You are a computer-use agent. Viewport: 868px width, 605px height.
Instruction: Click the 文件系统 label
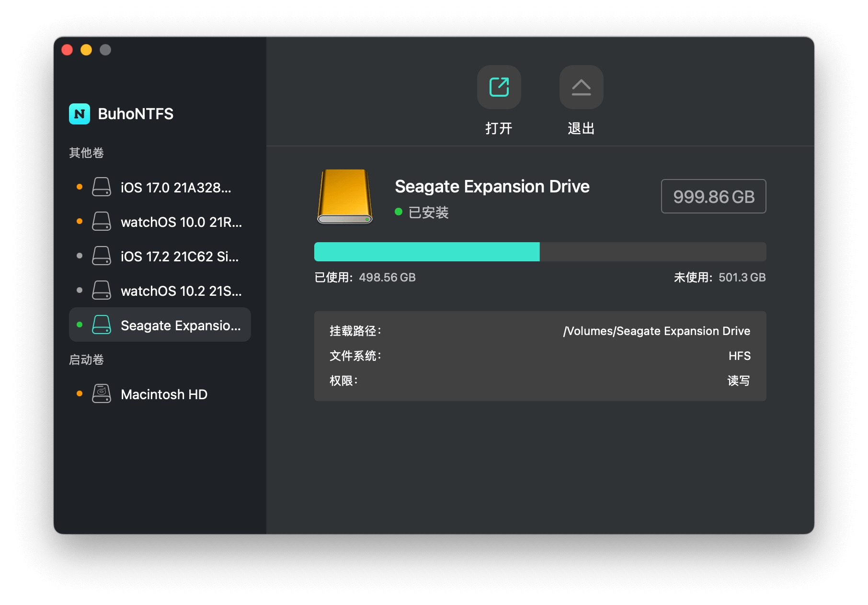pos(355,356)
